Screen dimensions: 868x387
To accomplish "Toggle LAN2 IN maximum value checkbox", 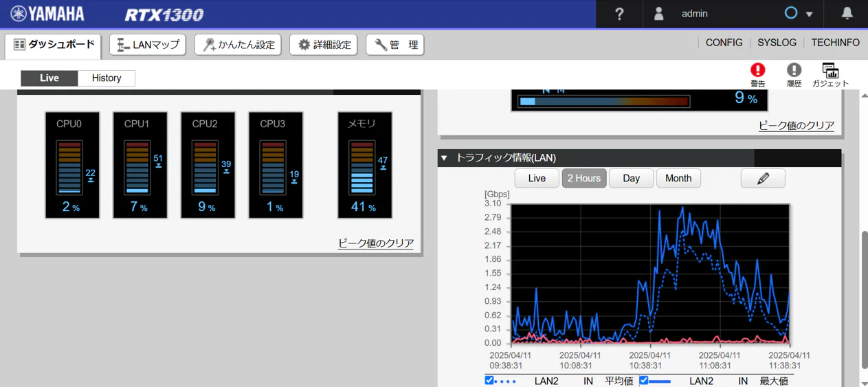I will 644,380.
